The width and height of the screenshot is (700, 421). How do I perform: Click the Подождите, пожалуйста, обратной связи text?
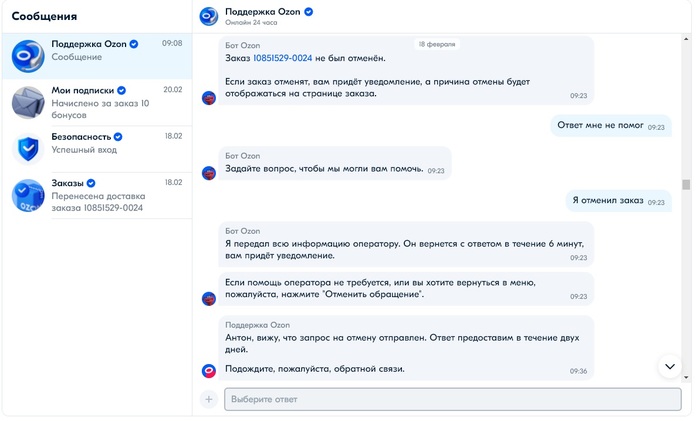pos(315,369)
